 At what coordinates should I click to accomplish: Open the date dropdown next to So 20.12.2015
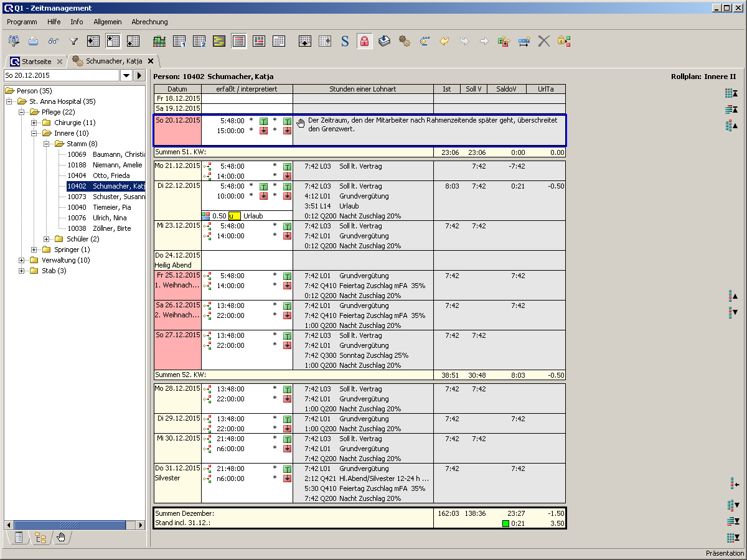click(x=126, y=75)
